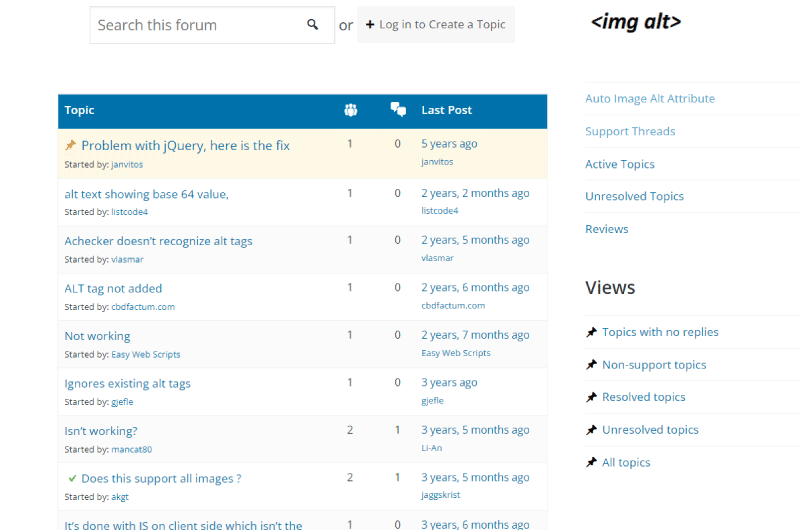The image size is (800, 530).
Task: Open the 'Isn't working?' topic
Action: click(101, 431)
